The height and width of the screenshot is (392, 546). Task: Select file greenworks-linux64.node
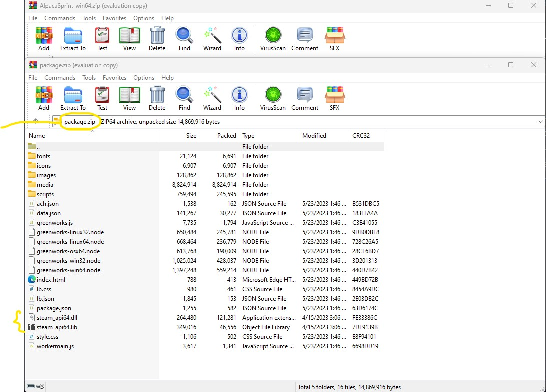click(205, 241)
